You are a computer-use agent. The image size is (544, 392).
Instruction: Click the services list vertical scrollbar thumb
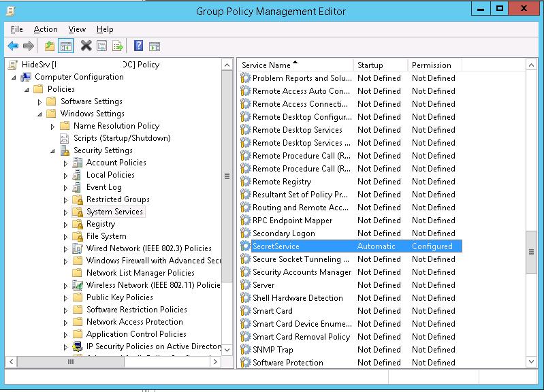pyautogui.click(x=532, y=252)
